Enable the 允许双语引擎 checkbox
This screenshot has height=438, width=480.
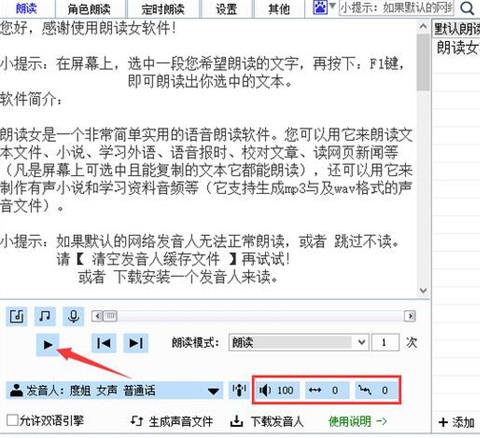pyautogui.click(x=12, y=420)
